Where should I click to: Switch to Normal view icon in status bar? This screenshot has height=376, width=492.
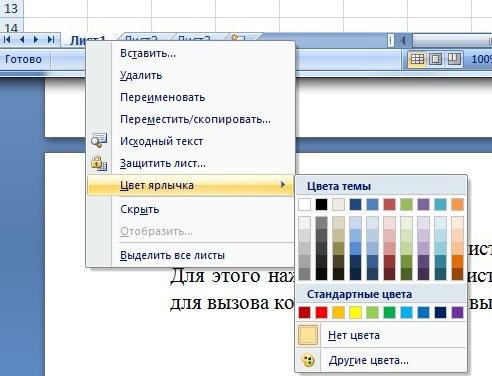tap(417, 59)
